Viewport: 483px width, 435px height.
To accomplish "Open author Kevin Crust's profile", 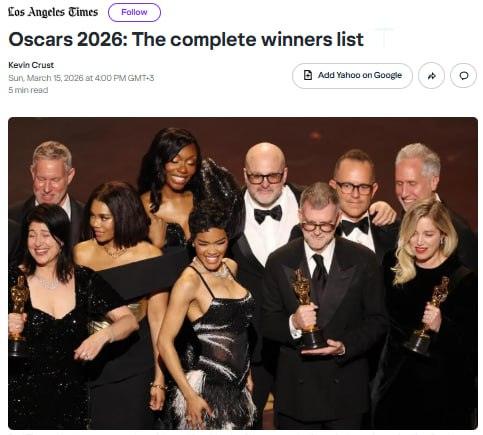I will pyautogui.click(x=31, y=65).
